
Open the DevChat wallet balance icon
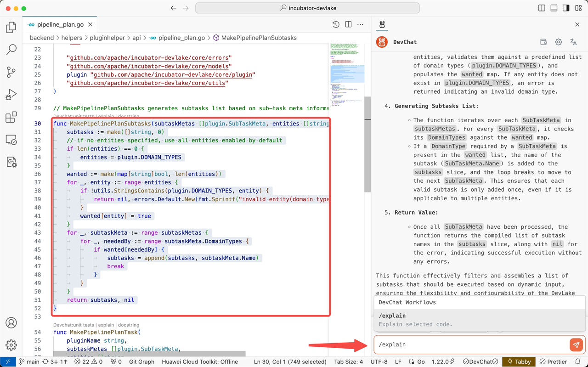pos(543,42)
